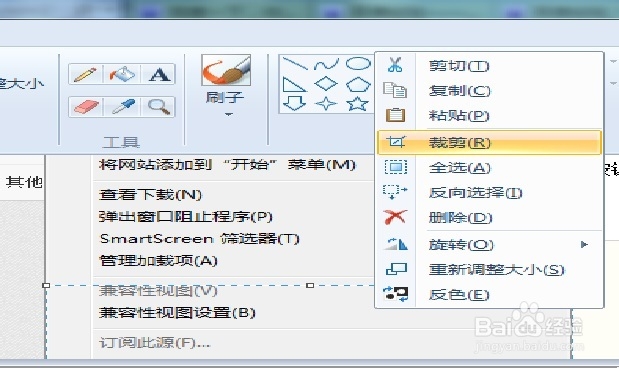This screenshot has height=368, width=619.
Task: Choose 反向选择(I) from context menu
Action: pos(490,192)
